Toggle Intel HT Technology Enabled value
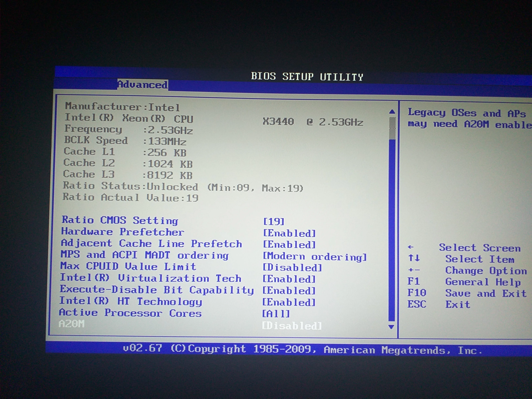 [x=289, y=302]
